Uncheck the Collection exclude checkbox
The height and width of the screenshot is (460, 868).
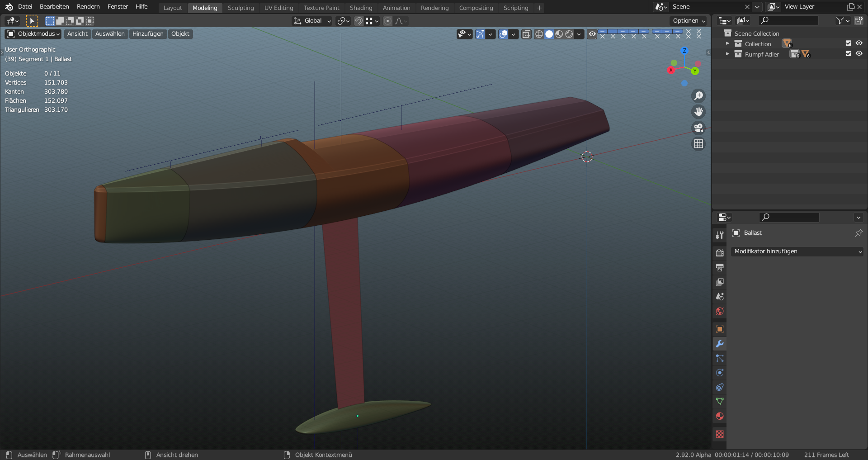849,43
